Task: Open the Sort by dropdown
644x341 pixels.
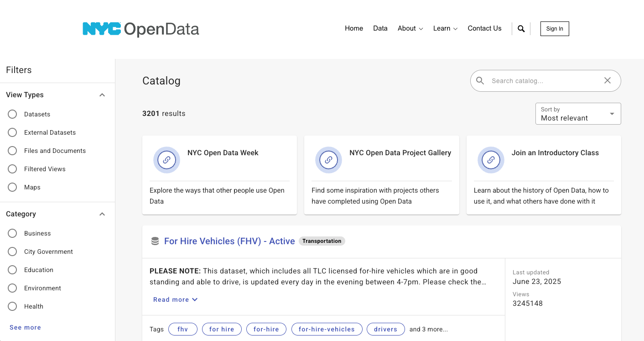Action: pyautogui.click(x=578, y=114)
